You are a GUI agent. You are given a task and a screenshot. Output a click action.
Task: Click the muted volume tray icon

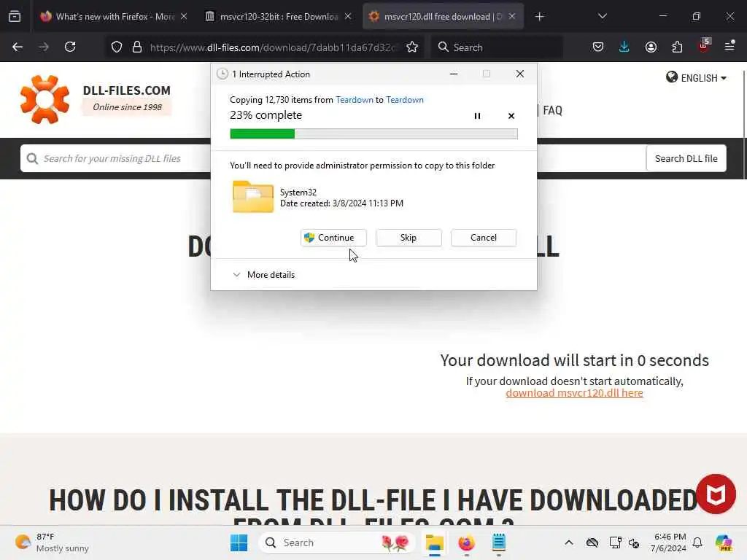[x=634, y=542]
